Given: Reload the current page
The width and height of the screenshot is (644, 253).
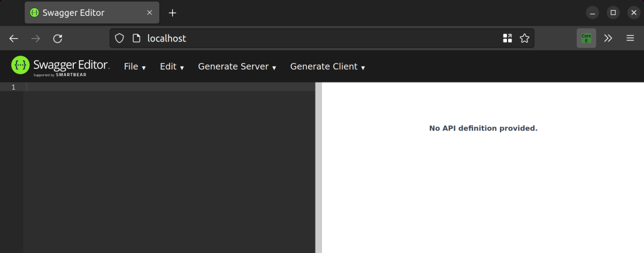Looking at the screenshot, I should pos(57,39).
